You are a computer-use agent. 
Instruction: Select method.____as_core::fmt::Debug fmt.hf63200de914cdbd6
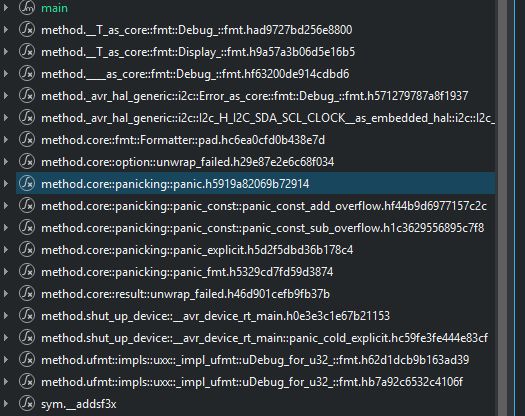pos(195,74)
